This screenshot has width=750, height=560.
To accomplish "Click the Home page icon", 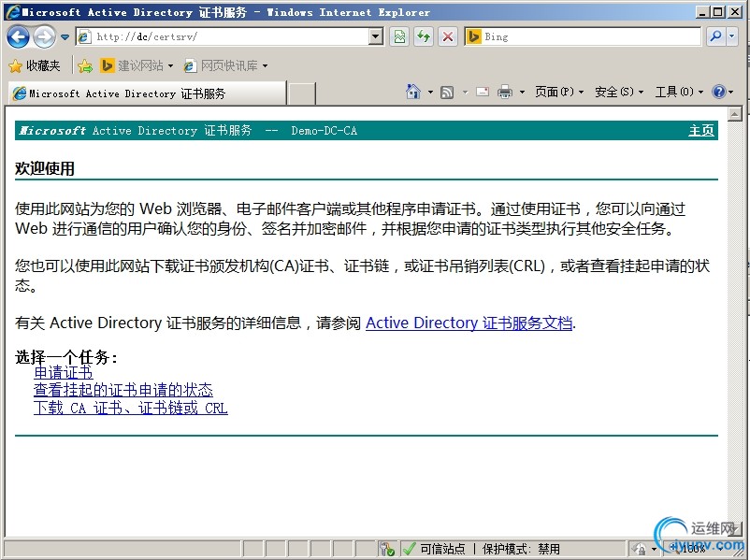I will click(x=412, y=92).
